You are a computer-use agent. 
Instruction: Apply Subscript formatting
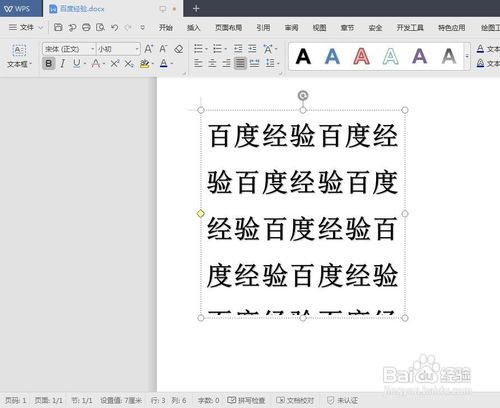click(129, 63)
